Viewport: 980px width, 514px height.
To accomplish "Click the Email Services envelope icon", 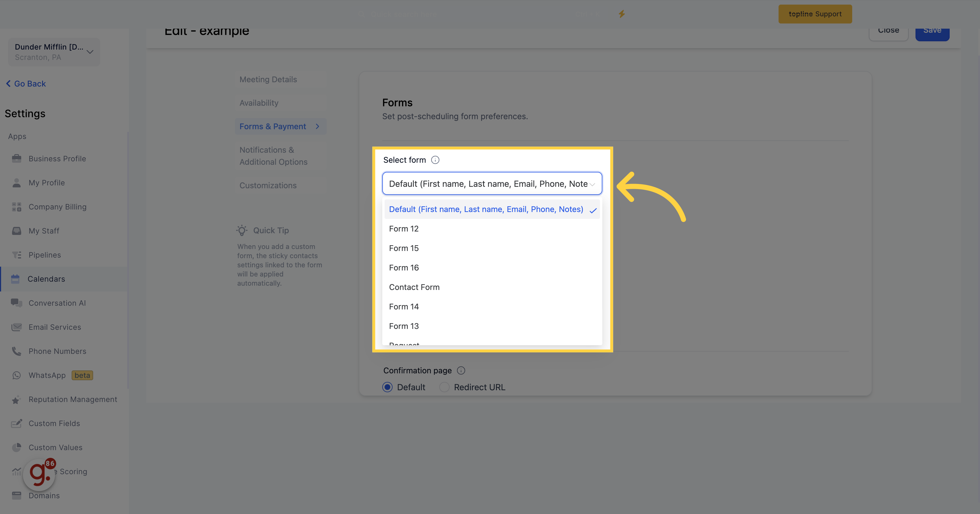I will [16, 327].
